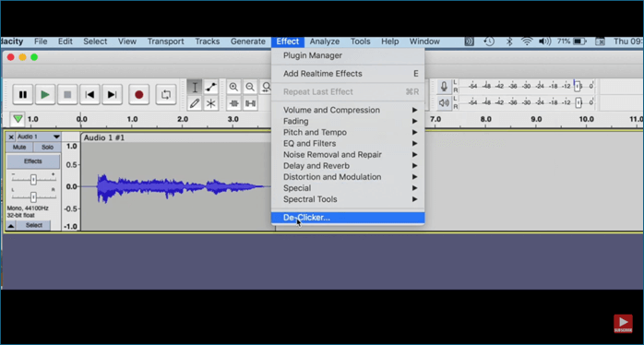Expand the Special submenu
The width and height of the screenshot is (644, 345).
(x=348, y=187)
